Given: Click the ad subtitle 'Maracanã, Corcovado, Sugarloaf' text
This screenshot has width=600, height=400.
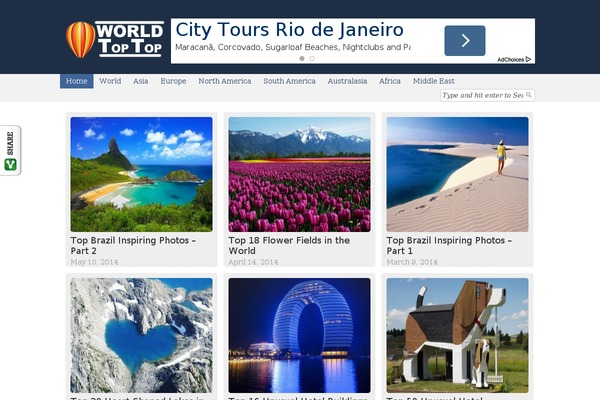Looking at the screenshot, I should 293,47.
